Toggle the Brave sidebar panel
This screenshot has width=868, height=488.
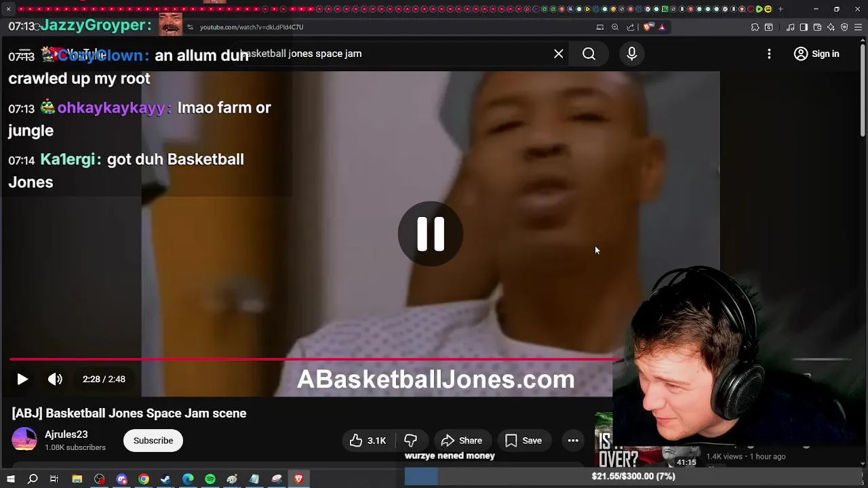(804, 27)
